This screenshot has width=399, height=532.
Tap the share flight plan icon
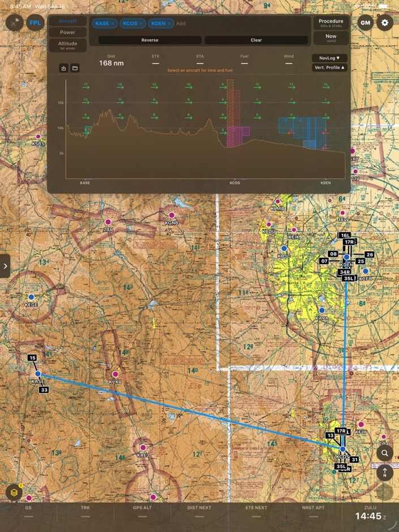(x=63, y=68)
